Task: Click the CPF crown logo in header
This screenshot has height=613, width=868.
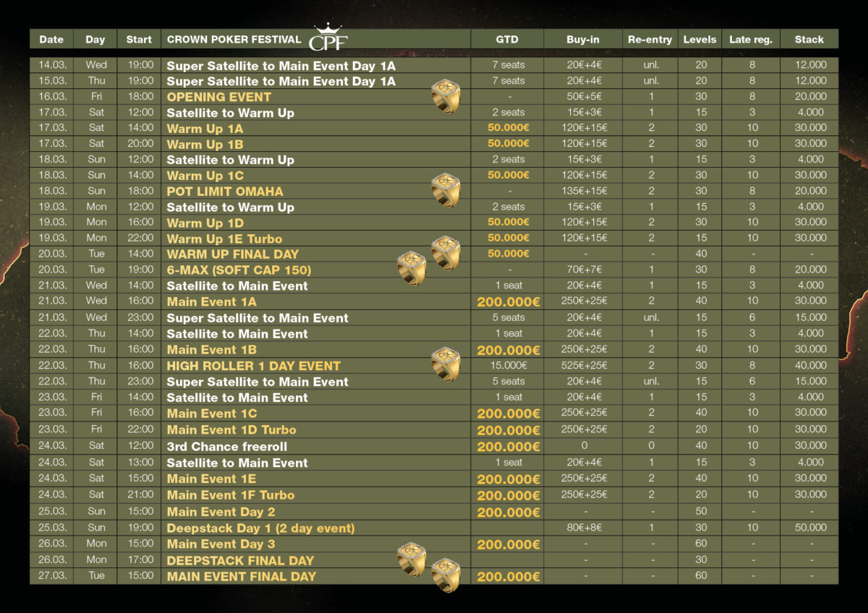Action: (328, 38)
